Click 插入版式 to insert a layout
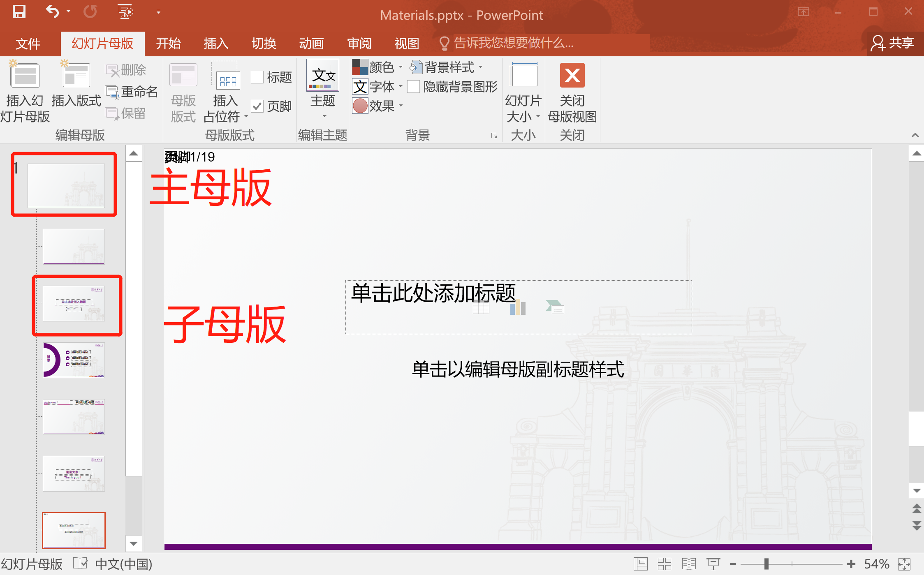Viewport: 924px width, 575px height. click(x=76, y=84)
